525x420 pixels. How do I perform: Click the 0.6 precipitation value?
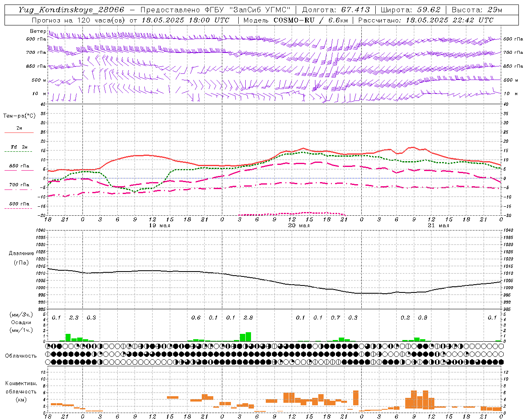pos(196,318)
